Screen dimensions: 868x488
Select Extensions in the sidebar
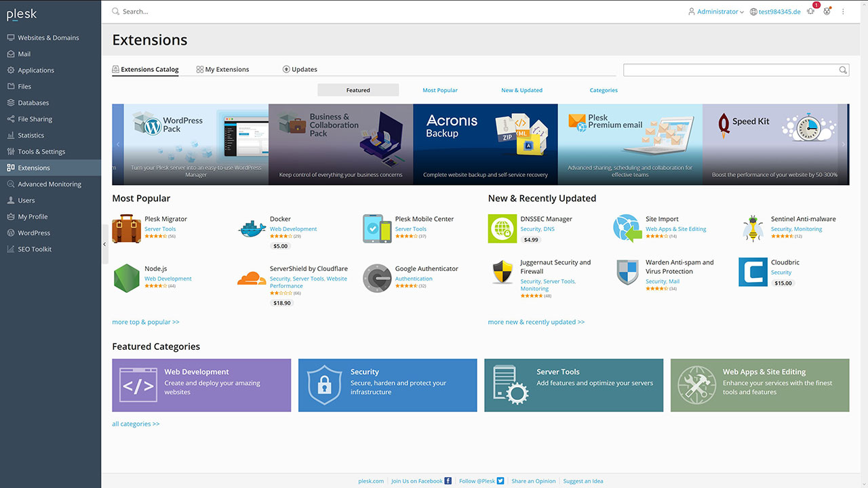50,168
